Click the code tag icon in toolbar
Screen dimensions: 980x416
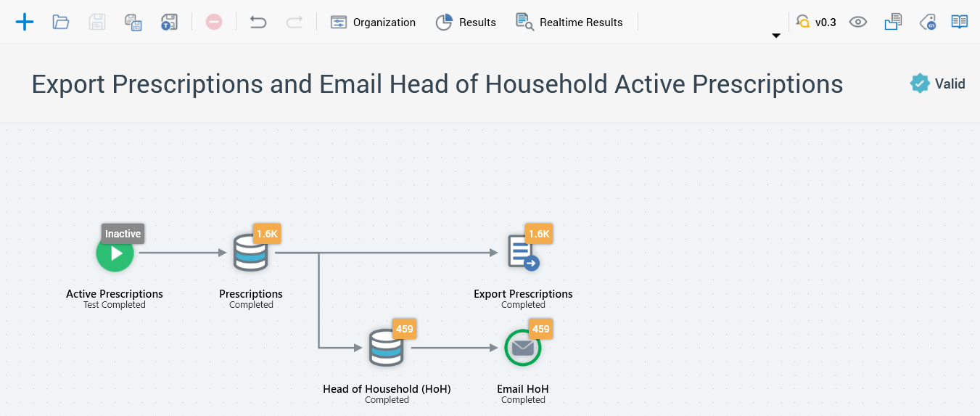point(927,22)
